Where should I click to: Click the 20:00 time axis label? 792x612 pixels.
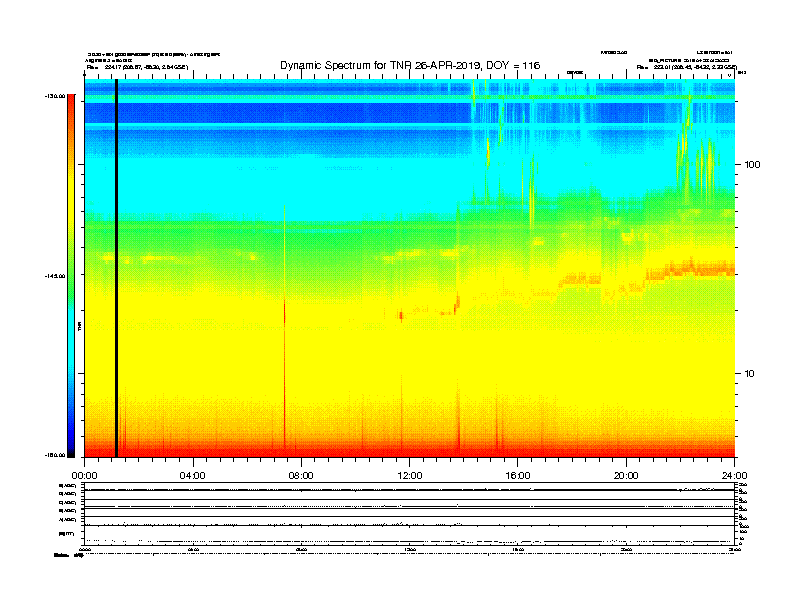coord(626,476)
